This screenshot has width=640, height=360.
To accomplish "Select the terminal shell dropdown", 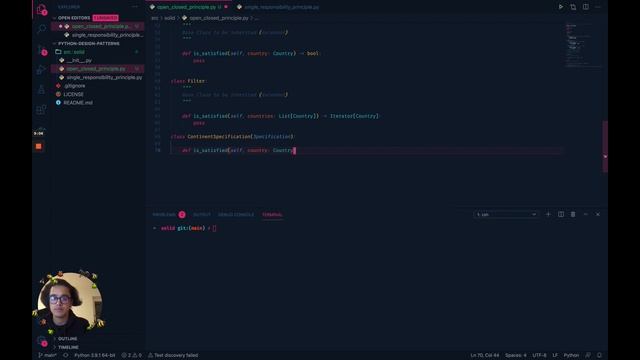I will click(506, 214).
